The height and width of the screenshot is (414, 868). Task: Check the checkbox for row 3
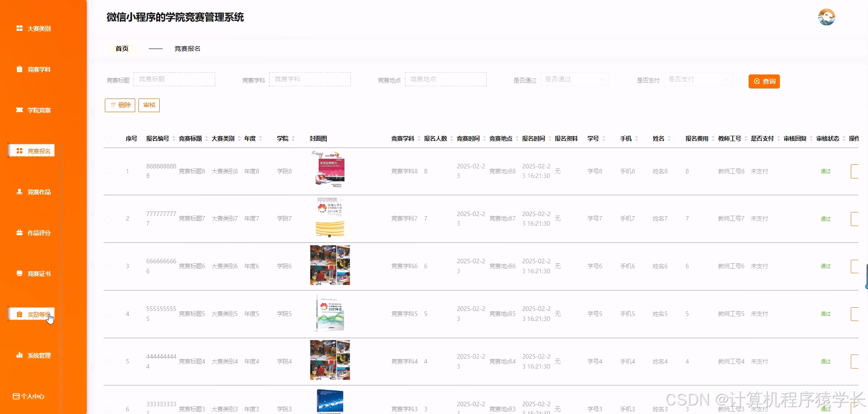pyautogui.click(x=108, y=266)
